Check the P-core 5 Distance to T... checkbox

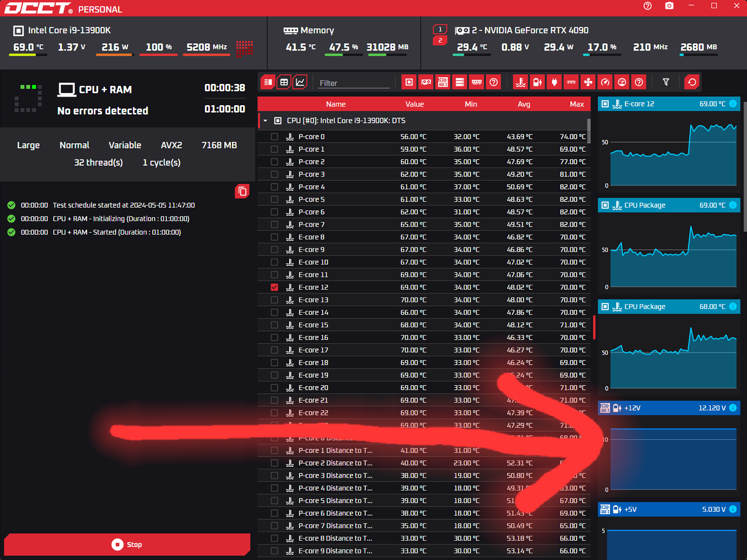274,501
